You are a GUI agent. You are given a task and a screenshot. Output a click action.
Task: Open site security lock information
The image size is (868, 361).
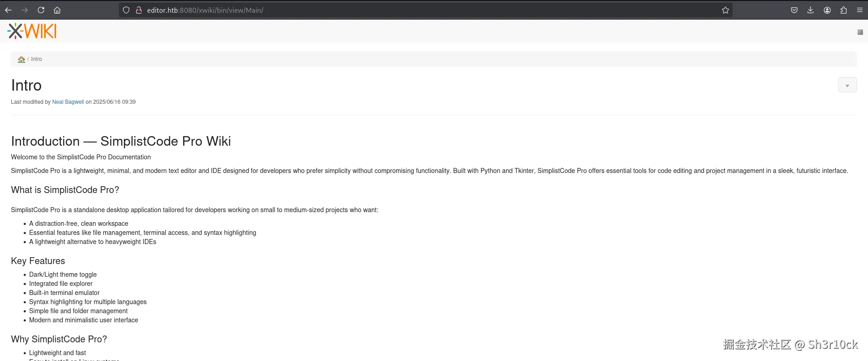(x=139, y=10)
